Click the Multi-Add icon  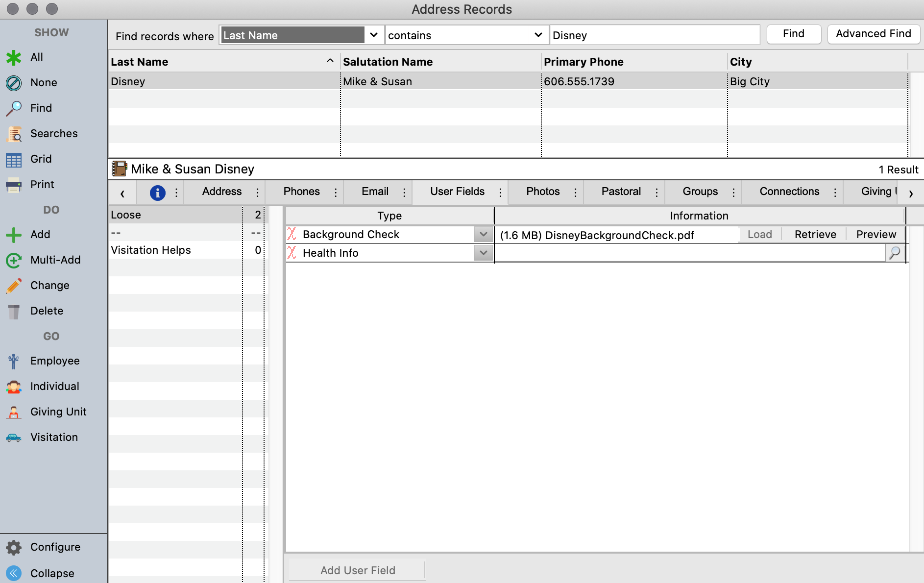point(14,260)
